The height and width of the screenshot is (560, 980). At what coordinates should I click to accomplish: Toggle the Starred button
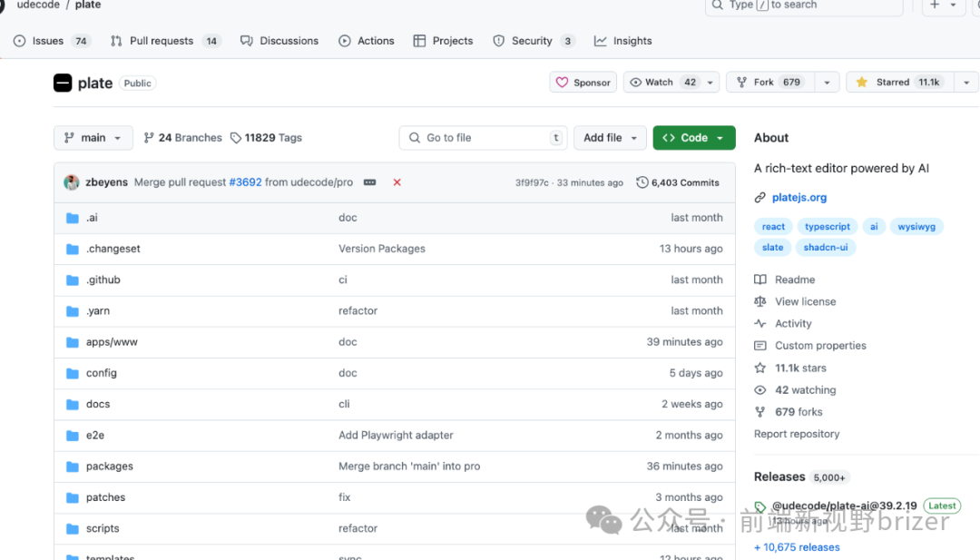tap(900, 83)
